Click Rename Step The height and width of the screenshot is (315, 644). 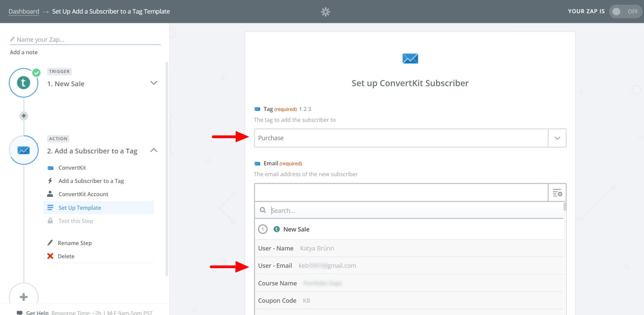[75, 243]
